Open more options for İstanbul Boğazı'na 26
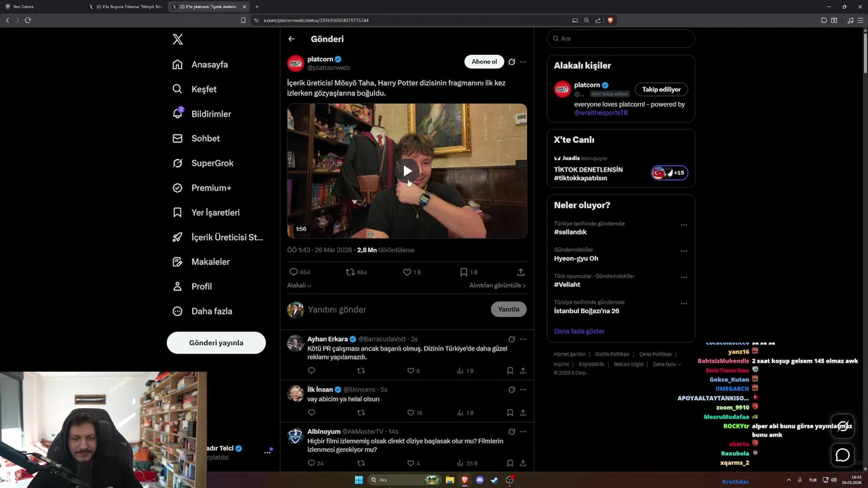The width and height of the screenshot is (868, 488). [x=684, y=304]
